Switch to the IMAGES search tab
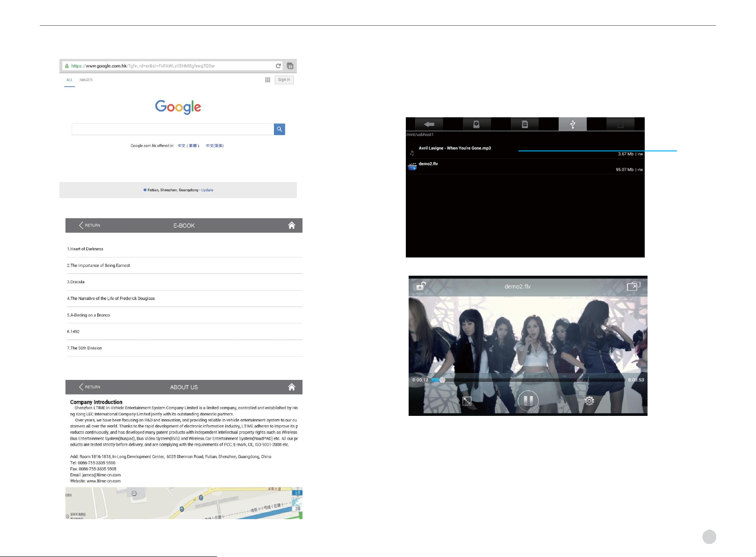The height and width of the screenshot is (557, 756). [x=86, y=80]
